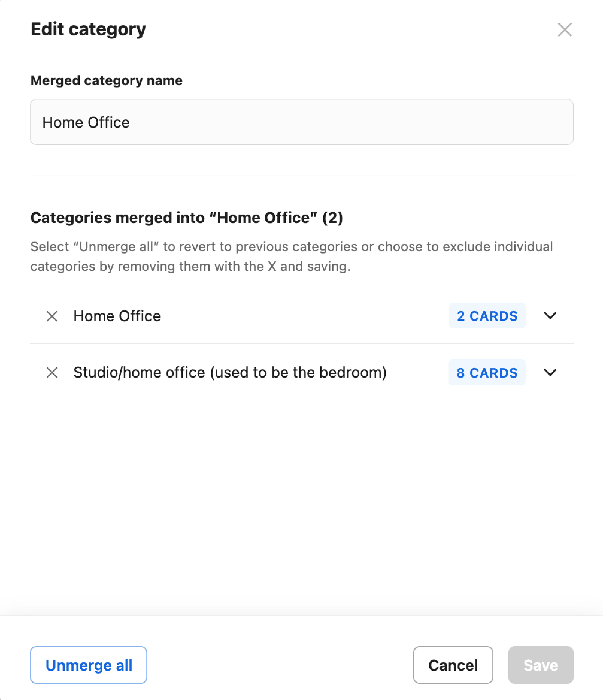
Task: Close the Edit category dialog
Action: coord(565,30)
